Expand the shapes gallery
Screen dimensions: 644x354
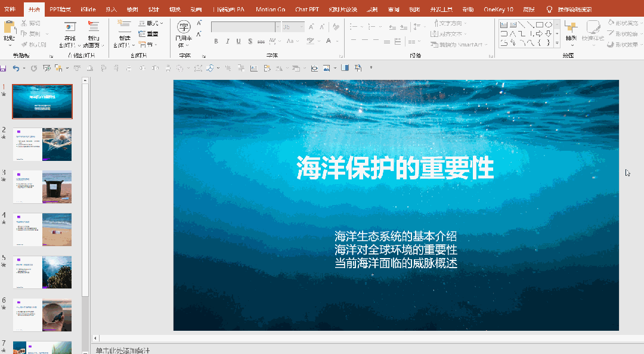point(557,43)
